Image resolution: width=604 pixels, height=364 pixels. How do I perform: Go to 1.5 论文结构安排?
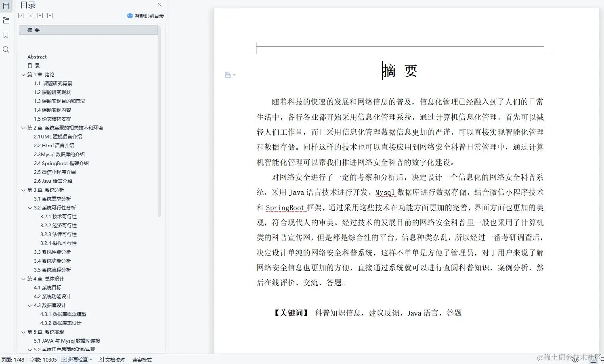click(x=52, y=119)
